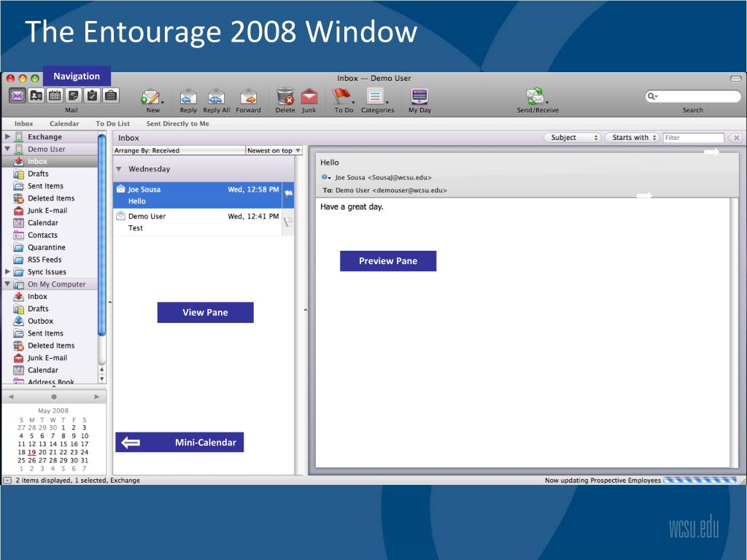
Task: Click Arrange By: Received header
Action: [x=179, y=150]
